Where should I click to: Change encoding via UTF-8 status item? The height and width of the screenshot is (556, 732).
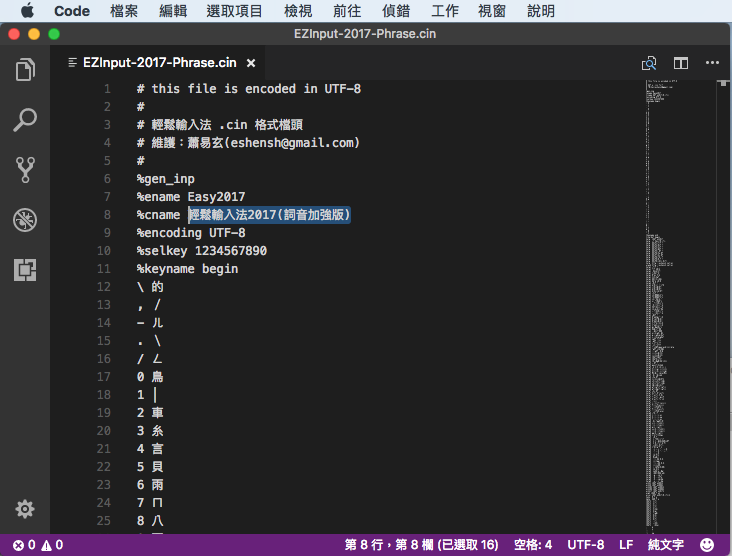click(586, 545)
